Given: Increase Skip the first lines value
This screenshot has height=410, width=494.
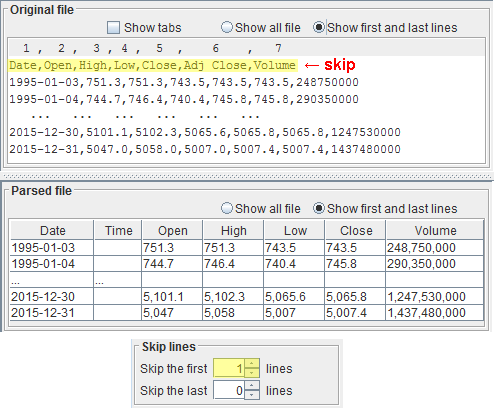Looking at the screenshot, I should [252, 363].
